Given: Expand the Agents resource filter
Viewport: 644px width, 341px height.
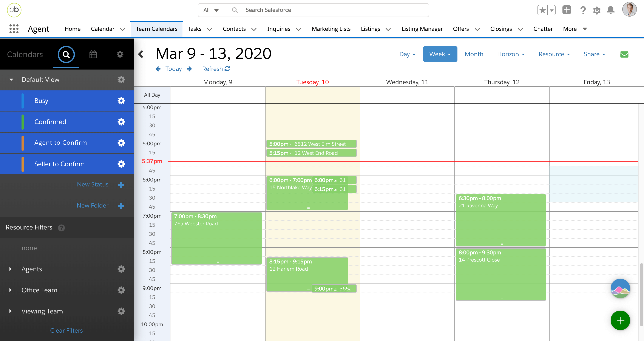Looking at the screenshot, I should tap(11, 269).
